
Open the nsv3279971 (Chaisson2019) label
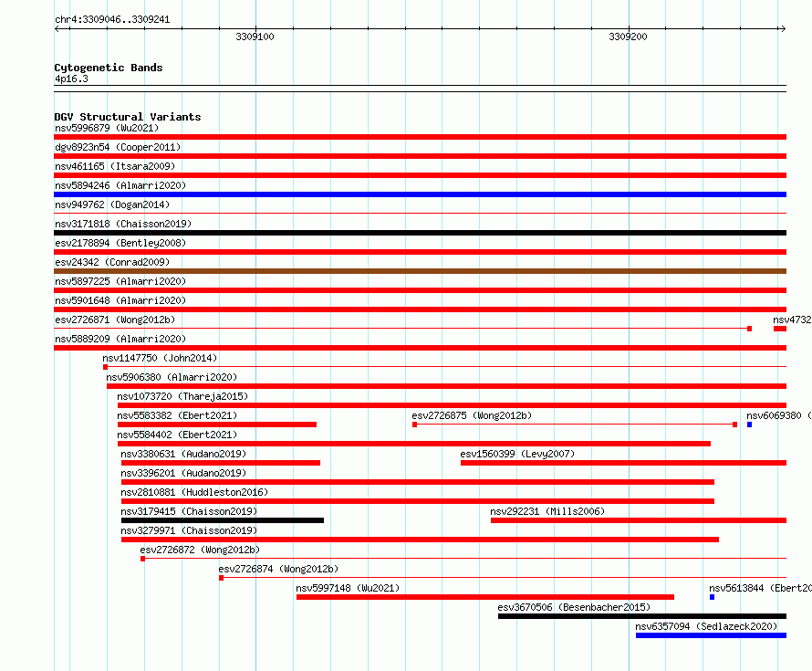(x=189, y=530)
